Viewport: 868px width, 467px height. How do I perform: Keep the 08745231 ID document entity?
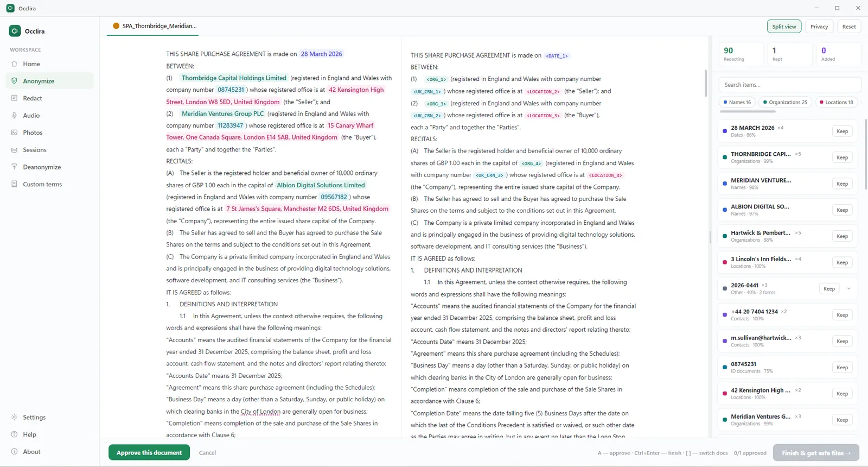coord(842,368)
